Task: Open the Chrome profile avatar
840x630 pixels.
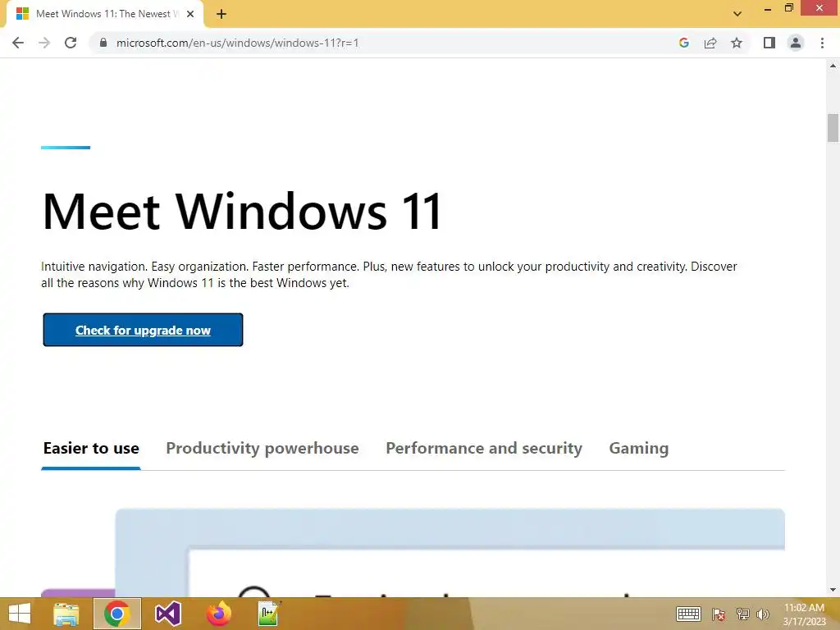Action: (796, 43)
